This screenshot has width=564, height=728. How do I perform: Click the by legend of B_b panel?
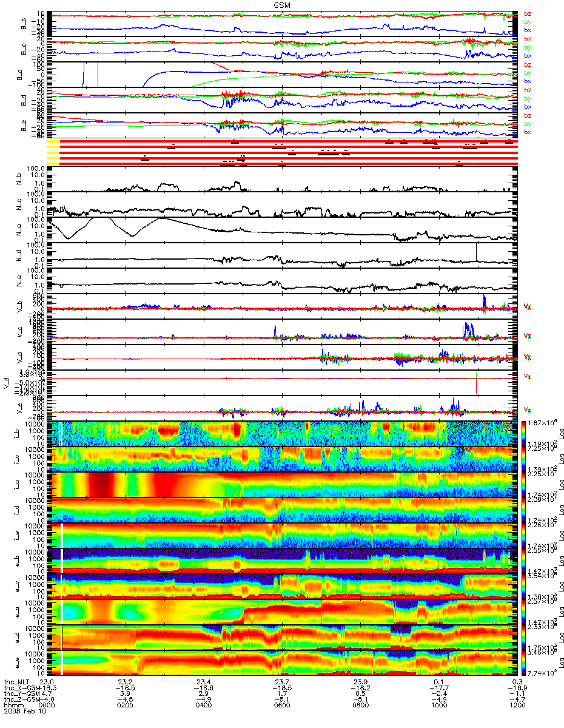528,22
